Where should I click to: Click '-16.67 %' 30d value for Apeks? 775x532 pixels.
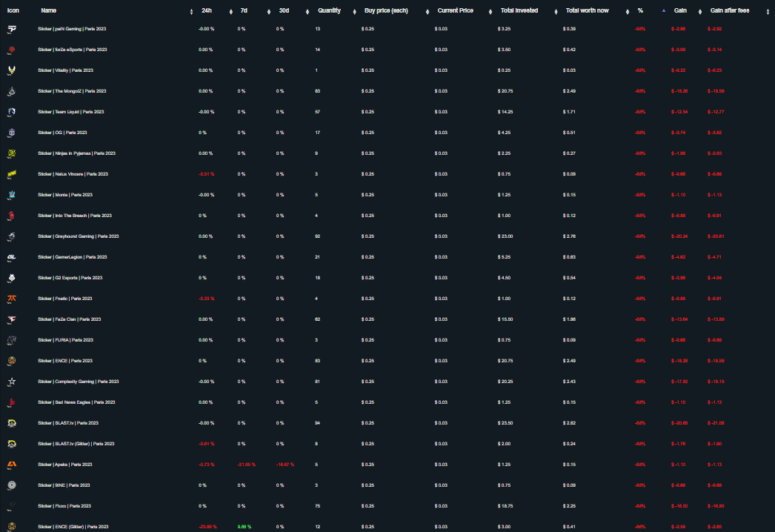pyautogui.click(x=285, y=465)
